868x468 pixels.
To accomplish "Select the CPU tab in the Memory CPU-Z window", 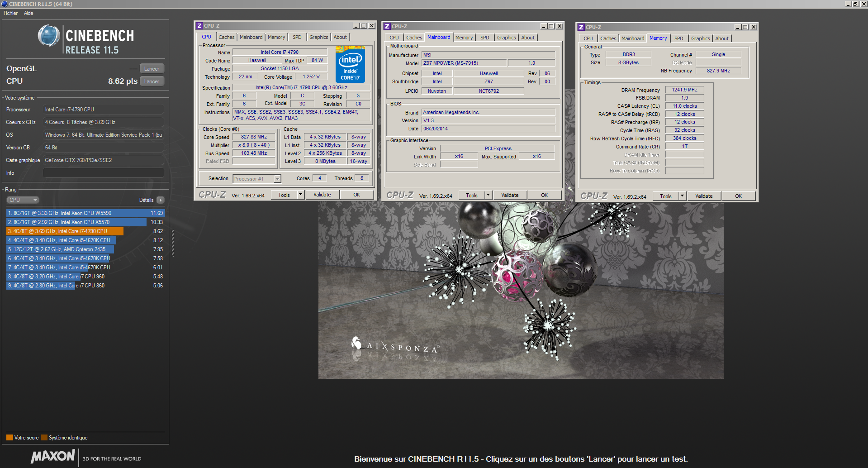I will coord(588,38).
